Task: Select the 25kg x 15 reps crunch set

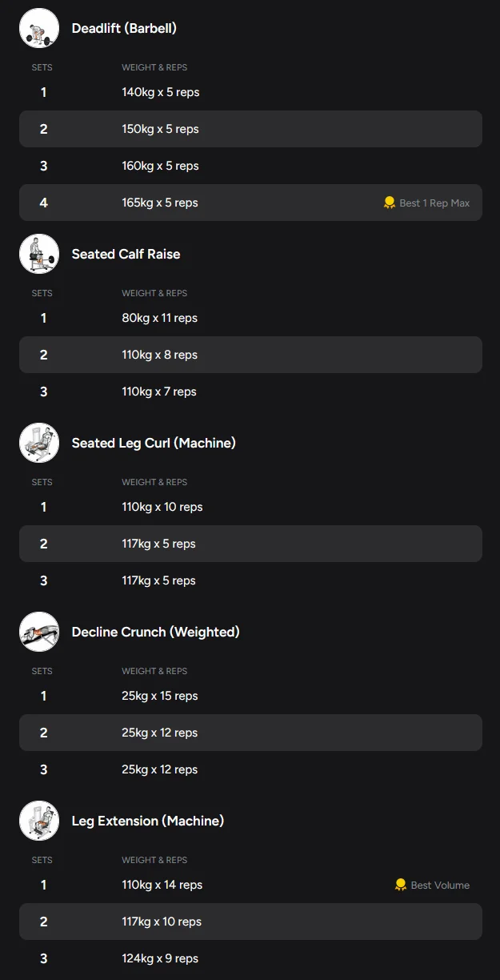Action: click(x=250, y=696)
